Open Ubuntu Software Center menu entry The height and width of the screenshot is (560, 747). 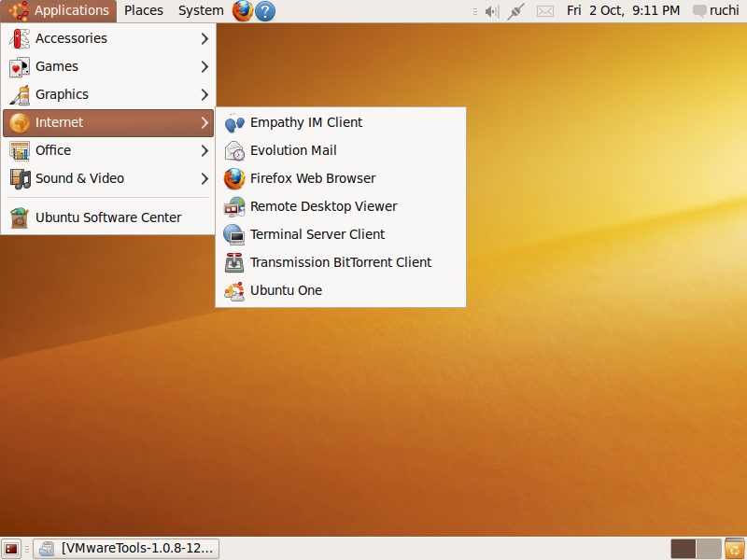tap(108, 217)
